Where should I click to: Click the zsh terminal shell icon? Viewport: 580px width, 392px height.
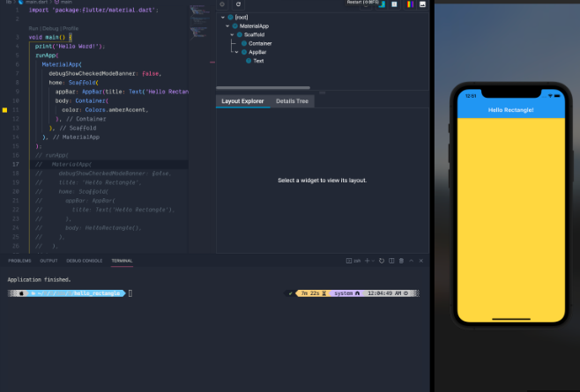click(x=349, y=261)
